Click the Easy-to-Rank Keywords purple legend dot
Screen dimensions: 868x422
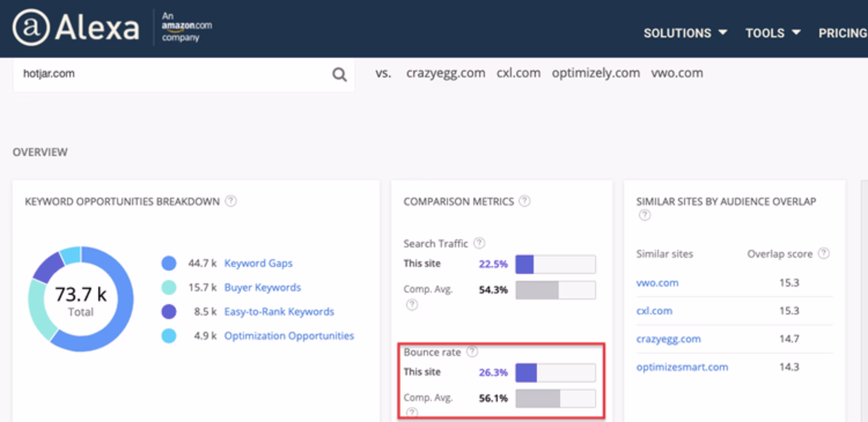pyautogui.click(x=169, y=312)
